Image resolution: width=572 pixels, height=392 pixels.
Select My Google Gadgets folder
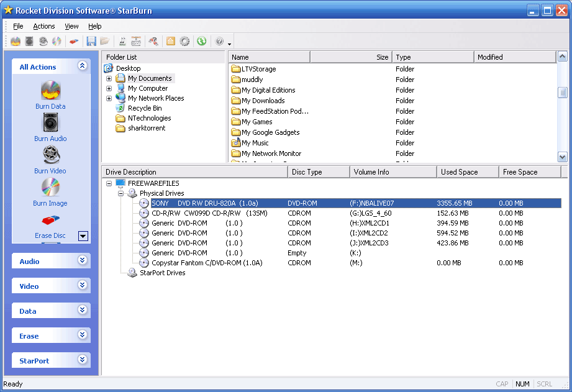point(270,132)
